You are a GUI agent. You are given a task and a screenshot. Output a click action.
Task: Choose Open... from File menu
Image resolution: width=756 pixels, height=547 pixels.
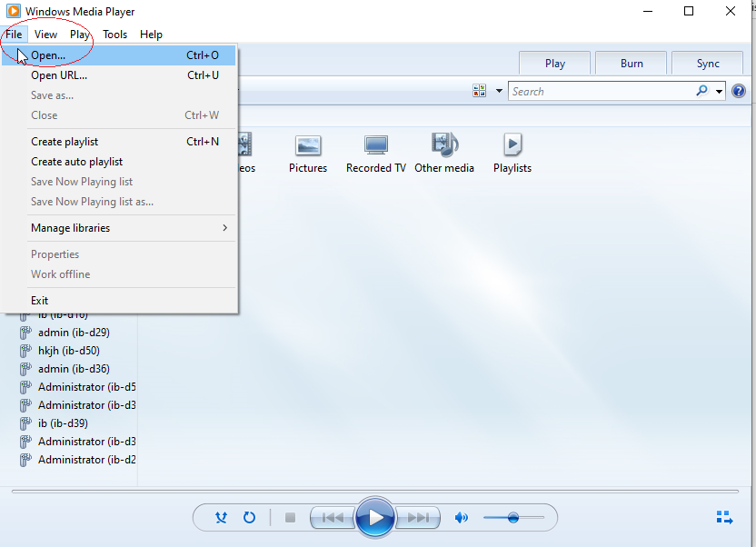pos(119,55)
